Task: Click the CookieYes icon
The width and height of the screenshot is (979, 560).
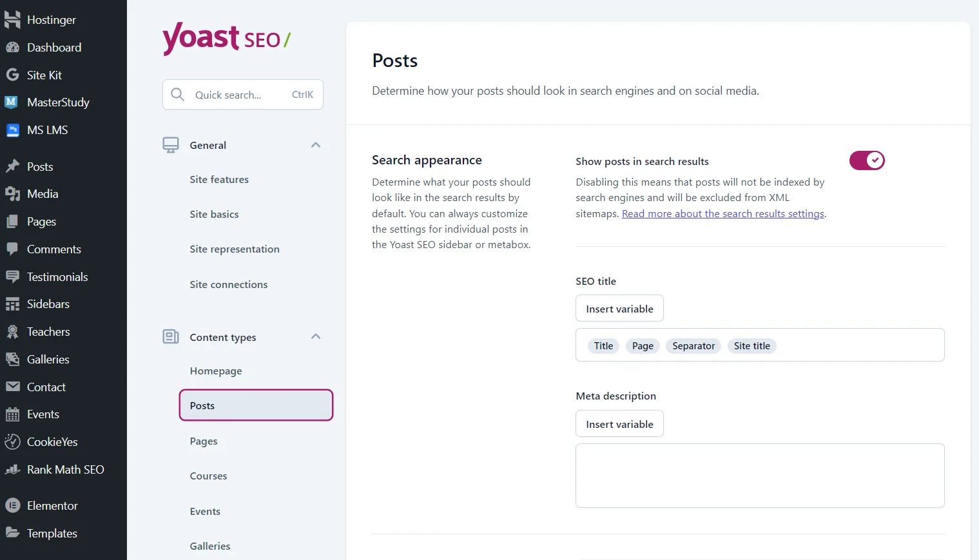Action: pyautogui.click(x=12, y=442)
